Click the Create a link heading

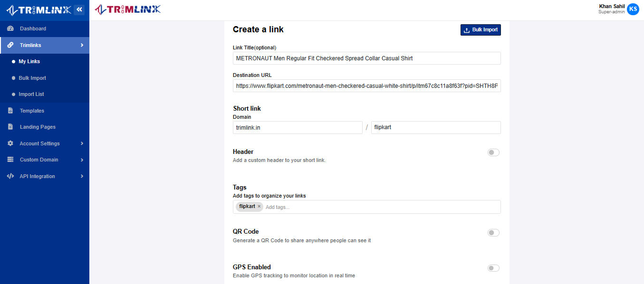click(258, 29)
